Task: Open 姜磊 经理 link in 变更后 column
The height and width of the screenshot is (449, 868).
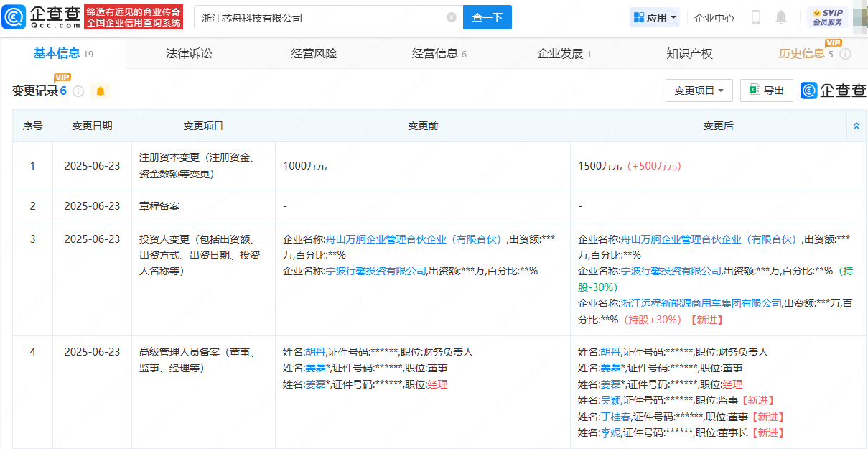Action: pyautogui.click(x=610, y=384)
